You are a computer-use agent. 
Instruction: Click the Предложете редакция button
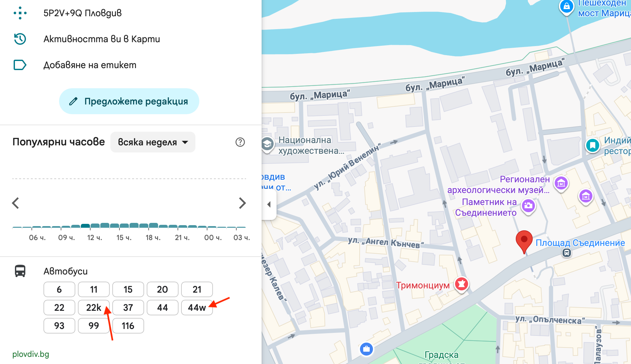(x=129, y=101)
